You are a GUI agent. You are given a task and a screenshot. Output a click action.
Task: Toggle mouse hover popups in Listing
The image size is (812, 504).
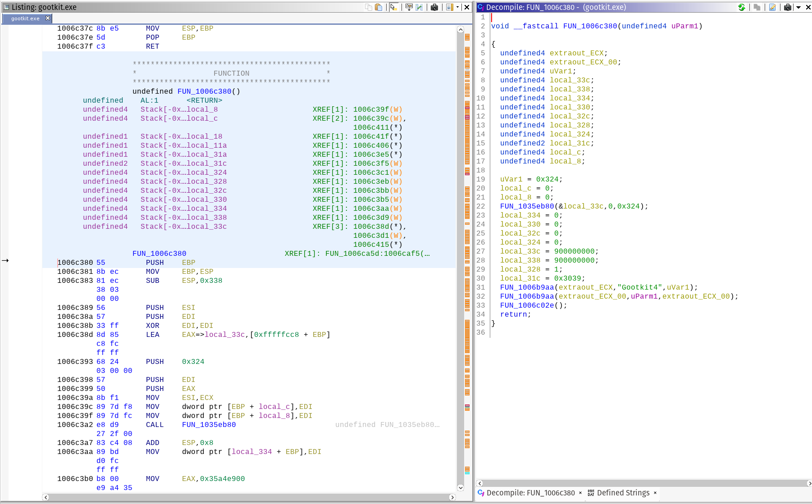point(394,7)
